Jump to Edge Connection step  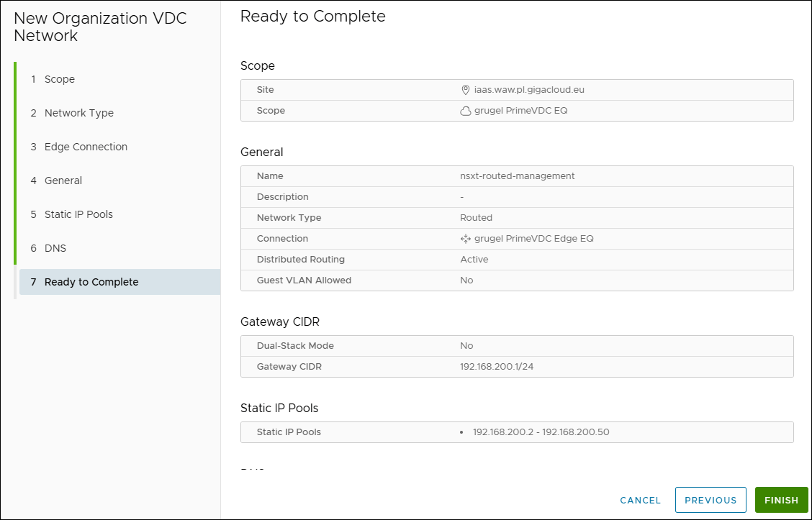click(86, 147)
